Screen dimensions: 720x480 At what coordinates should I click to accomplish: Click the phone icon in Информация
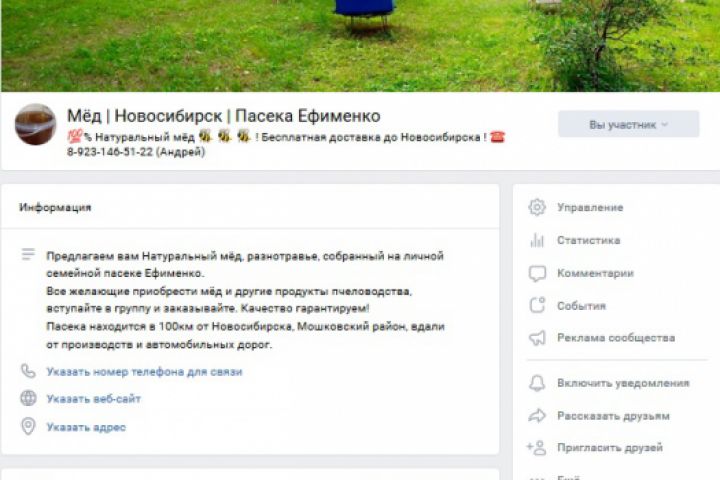pos(28,371)
